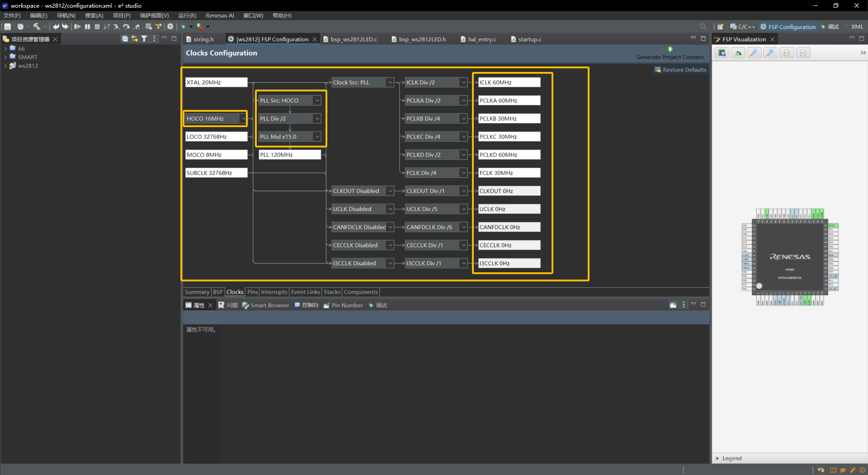Expand the ws2812 project tree node
The height and width of the screenshot is (475, 868).
pyautogui.click(x=5, y=66)
